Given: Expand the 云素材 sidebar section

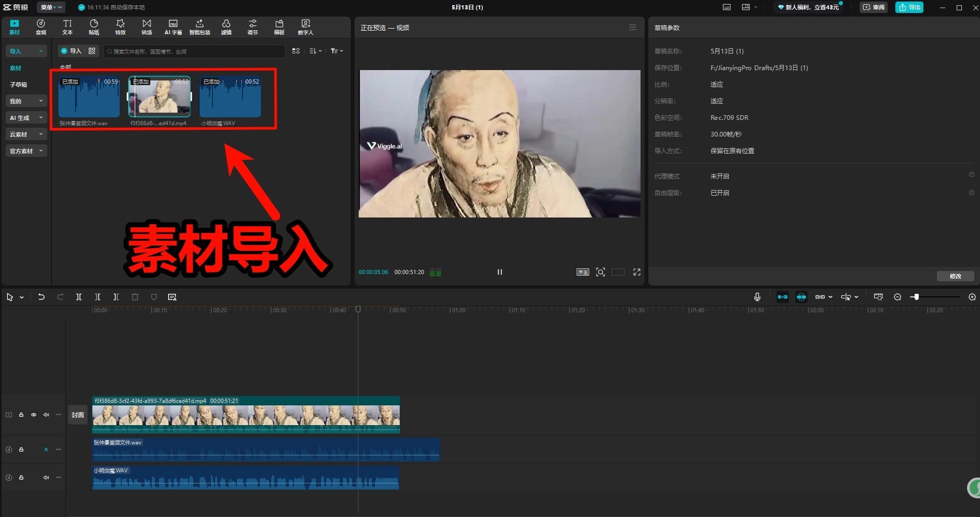Looking at the screenshot, I should [26, 134].
